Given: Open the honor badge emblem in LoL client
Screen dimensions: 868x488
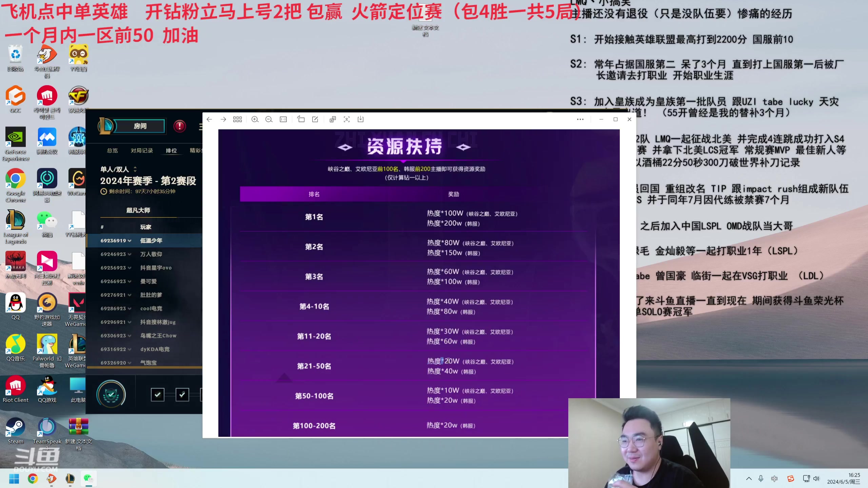Looking at the screenshot, I should click(111, 394).
